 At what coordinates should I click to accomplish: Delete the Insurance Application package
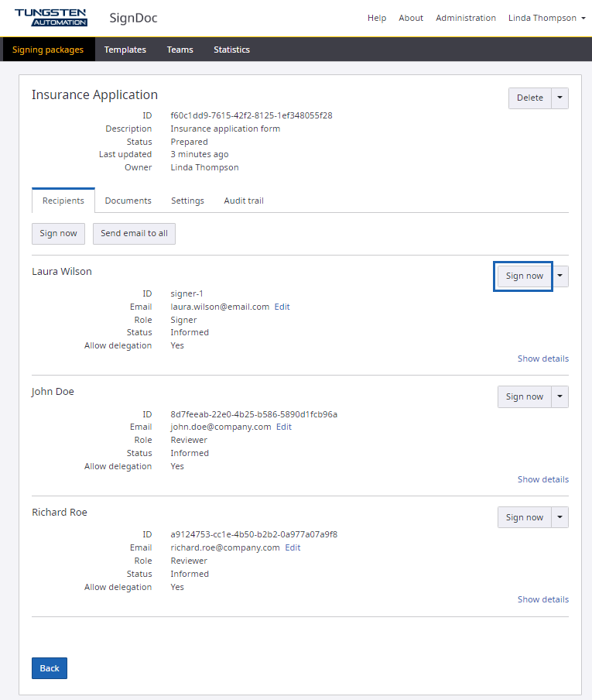(529, 98)
